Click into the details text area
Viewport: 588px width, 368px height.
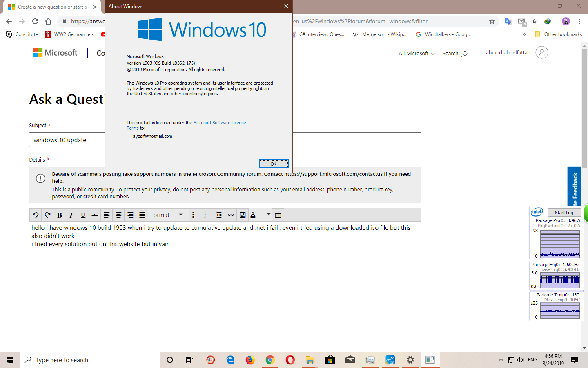(225, 286)
